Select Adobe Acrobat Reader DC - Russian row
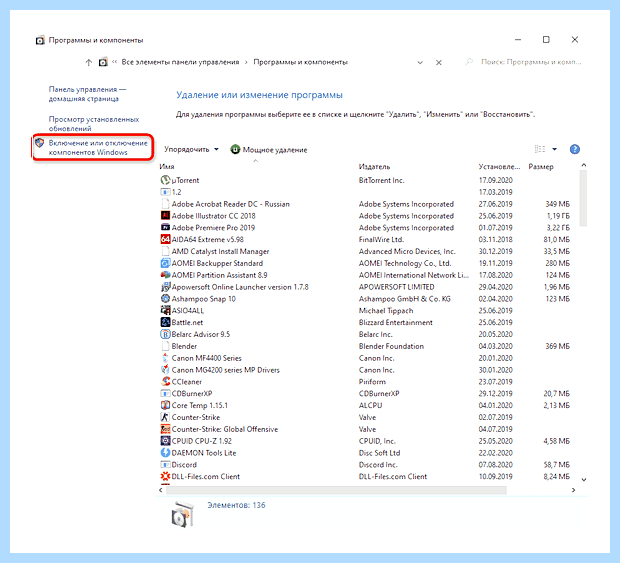This screenshot has height=563, width=620. [365, 204]
